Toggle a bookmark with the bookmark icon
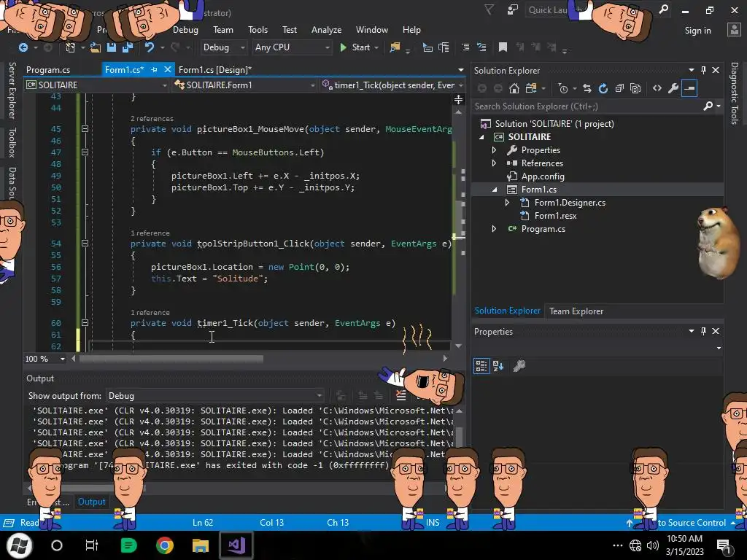 [503, 47]
